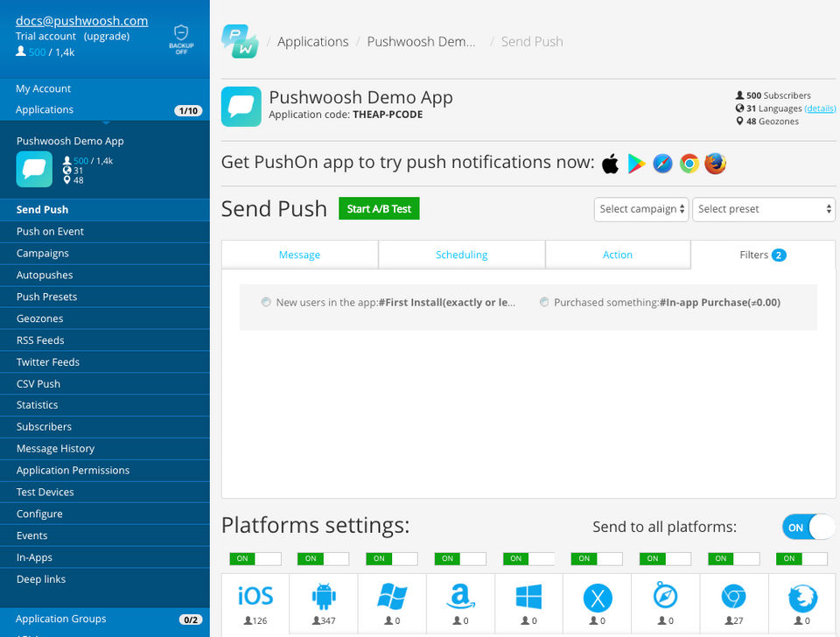840x637 pixels.
Task: Select the Chrome platform tile
Action: click(x=734, y=604)
